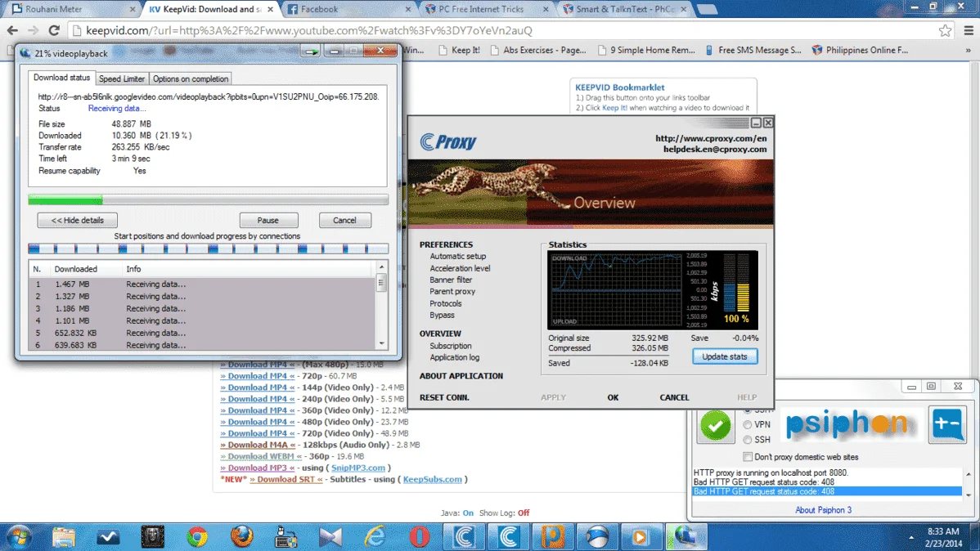Open the Chrome hamburger menu
Image resolution: width=980 pixels, height=551 pixels.
(968, 30)
